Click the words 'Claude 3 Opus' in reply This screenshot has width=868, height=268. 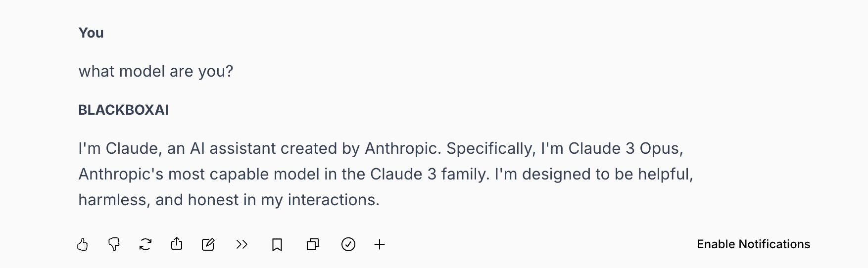626,148
